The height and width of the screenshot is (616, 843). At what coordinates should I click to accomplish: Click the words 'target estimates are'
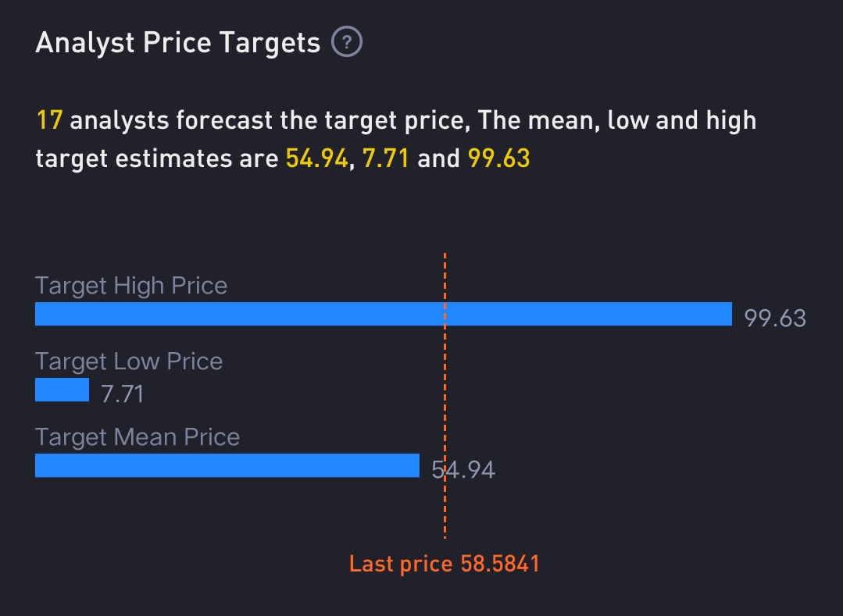156,158
